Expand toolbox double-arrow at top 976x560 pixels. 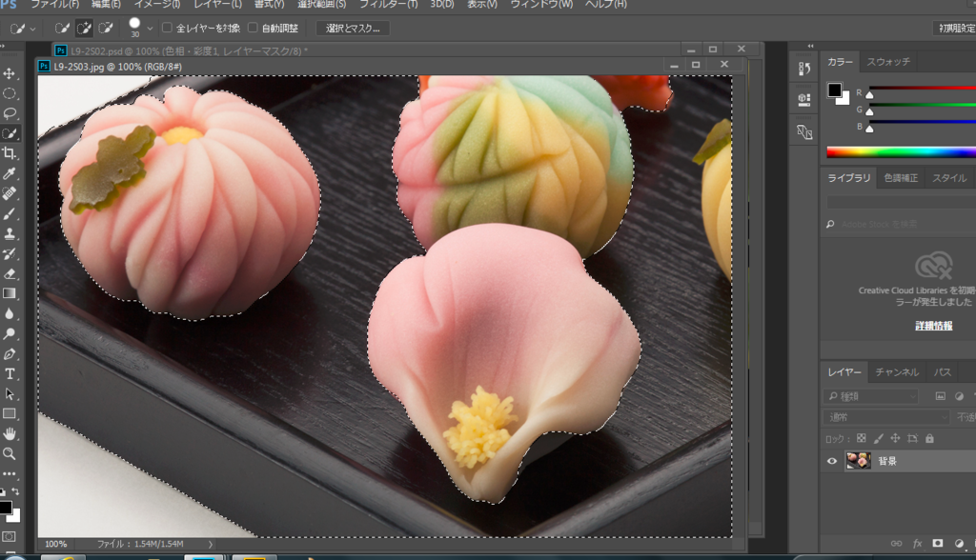tap(3, 46)
